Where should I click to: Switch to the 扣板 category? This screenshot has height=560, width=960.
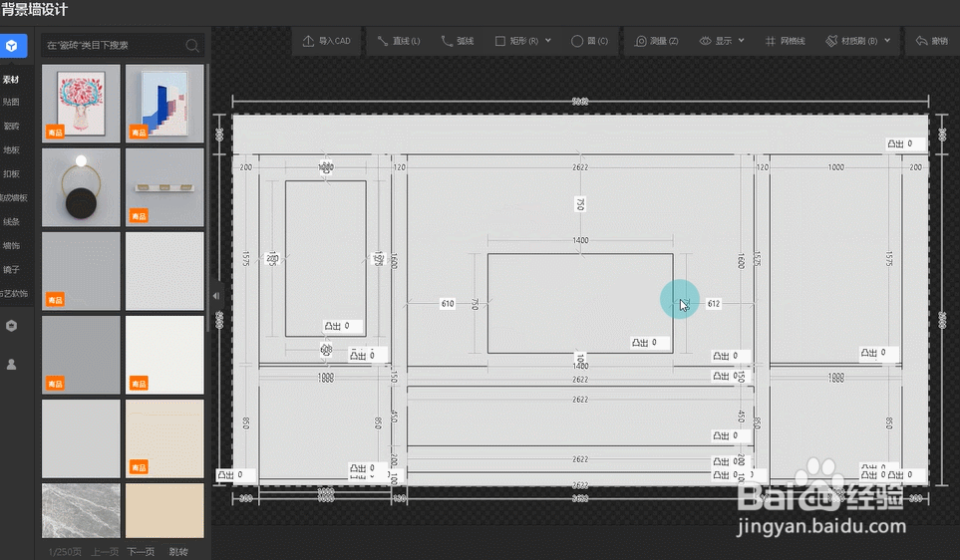pyautogui.click(x=11, y=173)
